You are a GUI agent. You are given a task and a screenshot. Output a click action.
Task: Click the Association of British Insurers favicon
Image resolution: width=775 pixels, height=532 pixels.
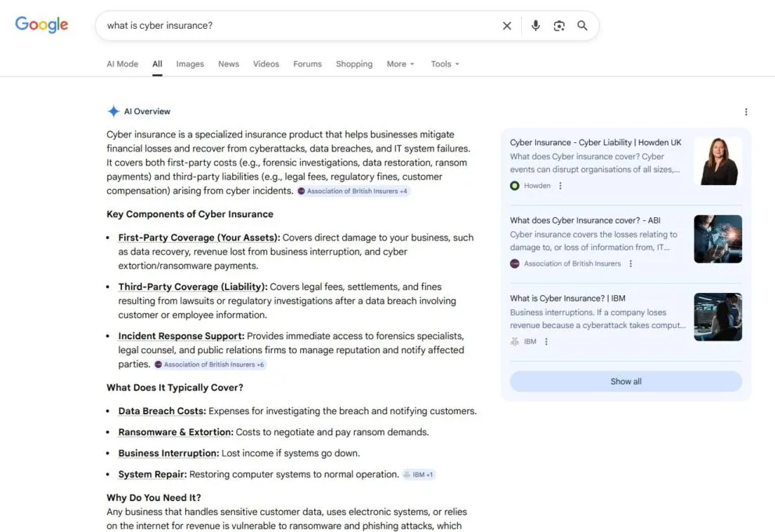516,264
